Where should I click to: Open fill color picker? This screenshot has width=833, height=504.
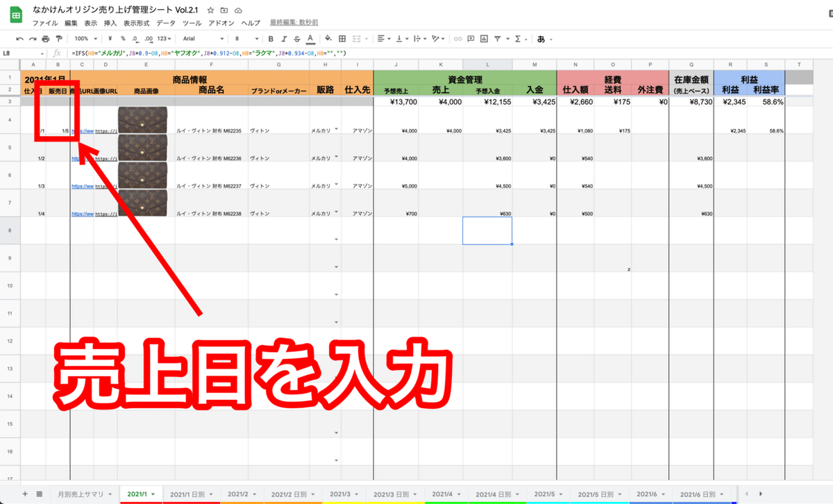pyautogui.click(x=328, y=39)
